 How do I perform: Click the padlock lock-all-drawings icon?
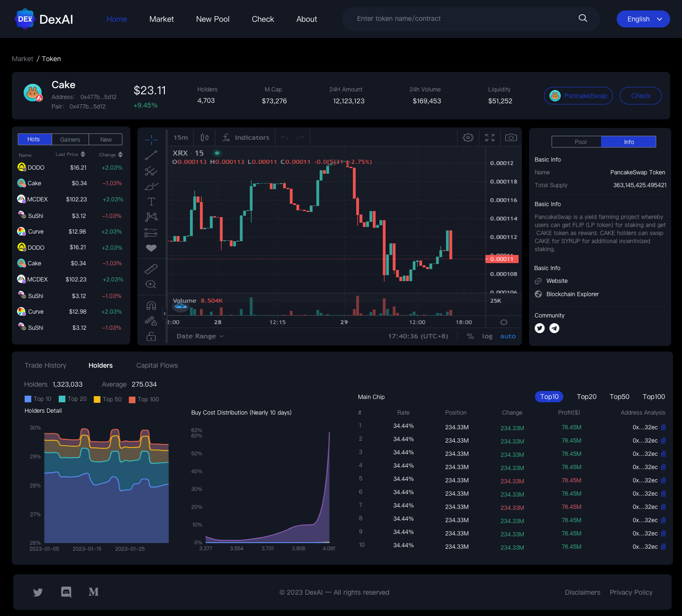coord(151,336)
